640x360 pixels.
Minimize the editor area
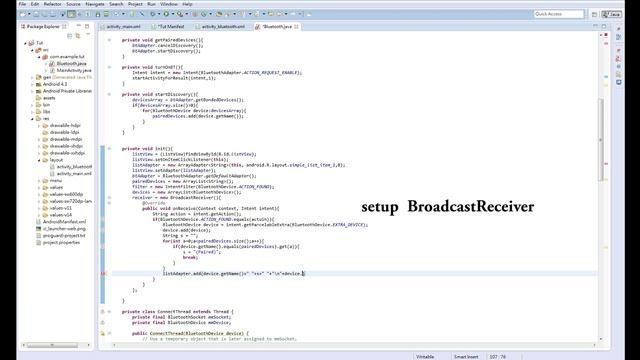[596, 26]
